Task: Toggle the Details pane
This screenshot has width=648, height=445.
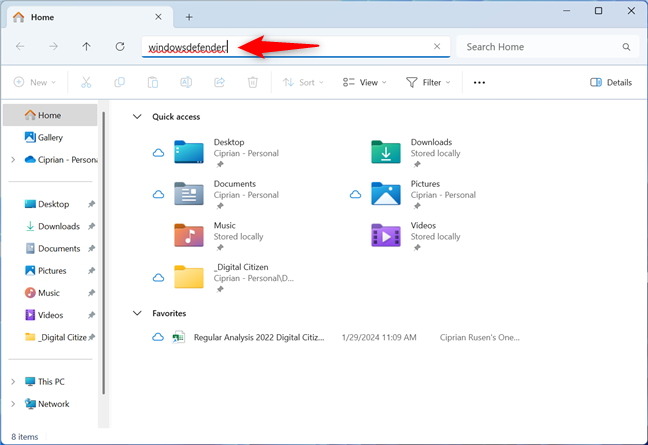Action: [610, 82]
